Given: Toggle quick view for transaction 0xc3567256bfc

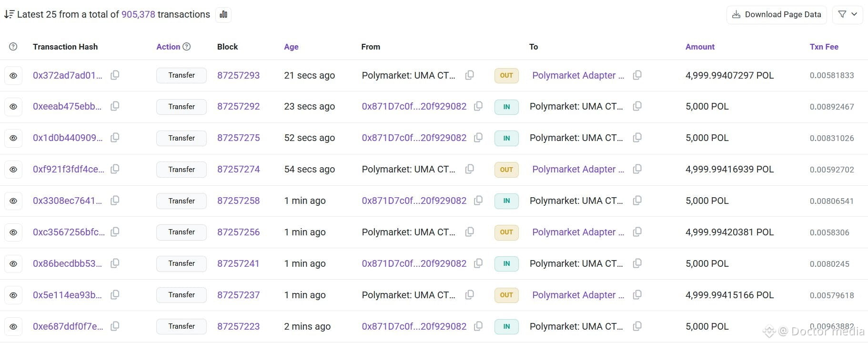Looking at the screenshot, I should (13, 232).
